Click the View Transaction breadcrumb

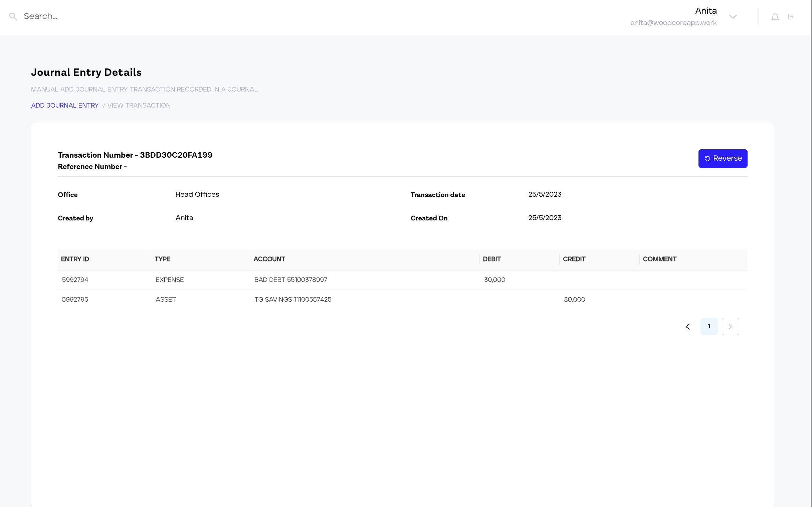click(139, 106)
